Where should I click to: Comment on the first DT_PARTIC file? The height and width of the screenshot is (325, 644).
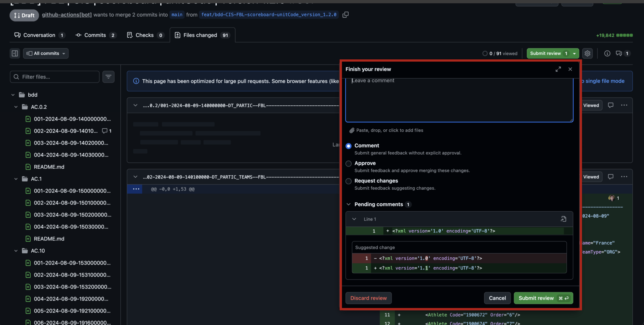[611, 105]
